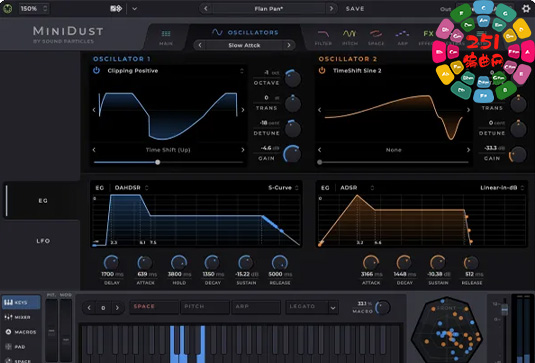
Task: Open the MIXER panel button
Action: click(21, 317)
